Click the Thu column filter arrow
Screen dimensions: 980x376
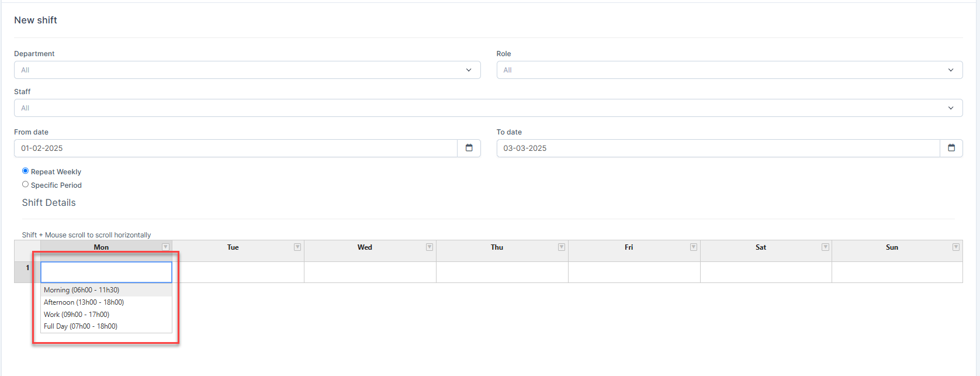(x=562, y=247)
